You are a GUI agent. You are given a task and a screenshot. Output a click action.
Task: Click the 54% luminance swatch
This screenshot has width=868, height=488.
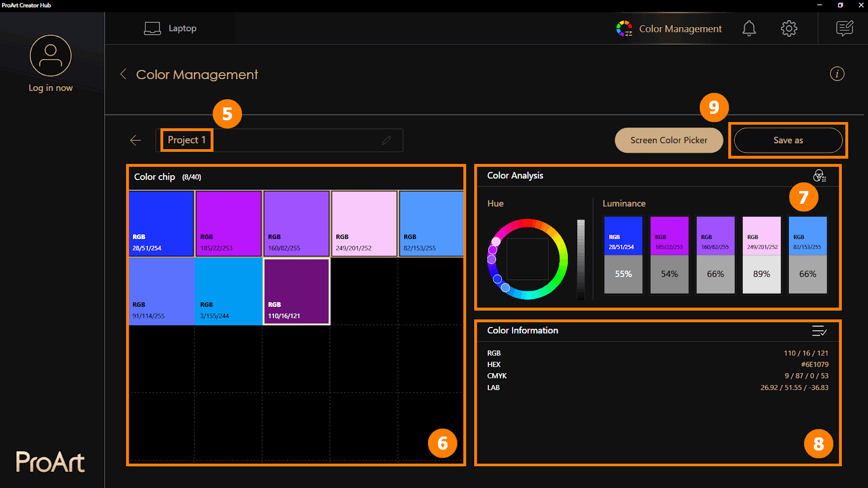pos(669,274)
